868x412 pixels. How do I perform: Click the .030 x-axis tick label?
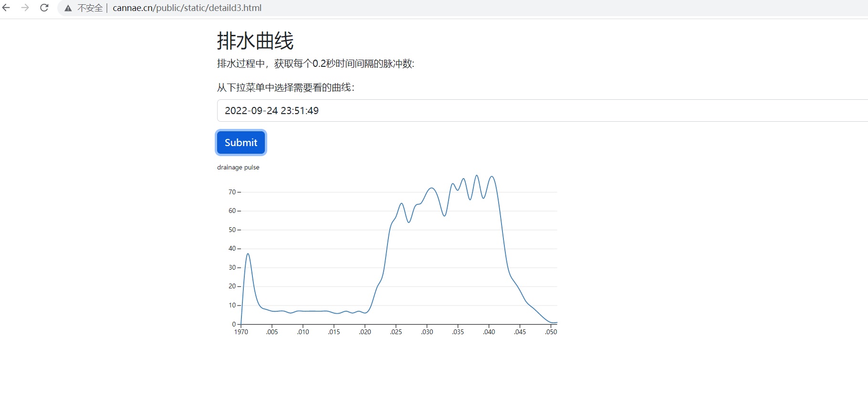click(427, 332)
